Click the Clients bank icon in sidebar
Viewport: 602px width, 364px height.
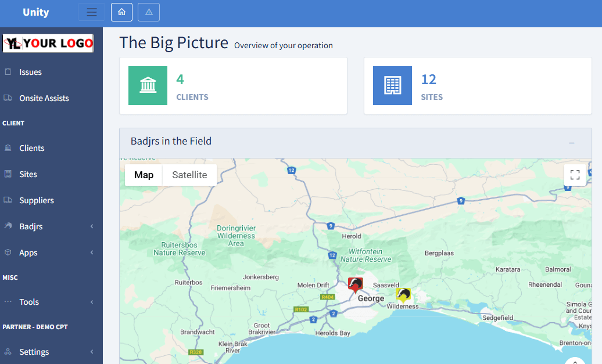[x=8, y=147]
